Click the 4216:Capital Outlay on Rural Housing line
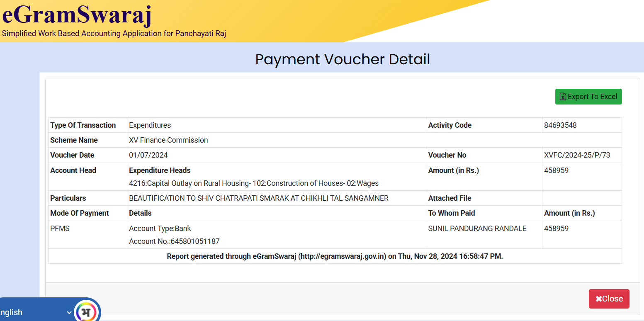 tap(254, 183)
